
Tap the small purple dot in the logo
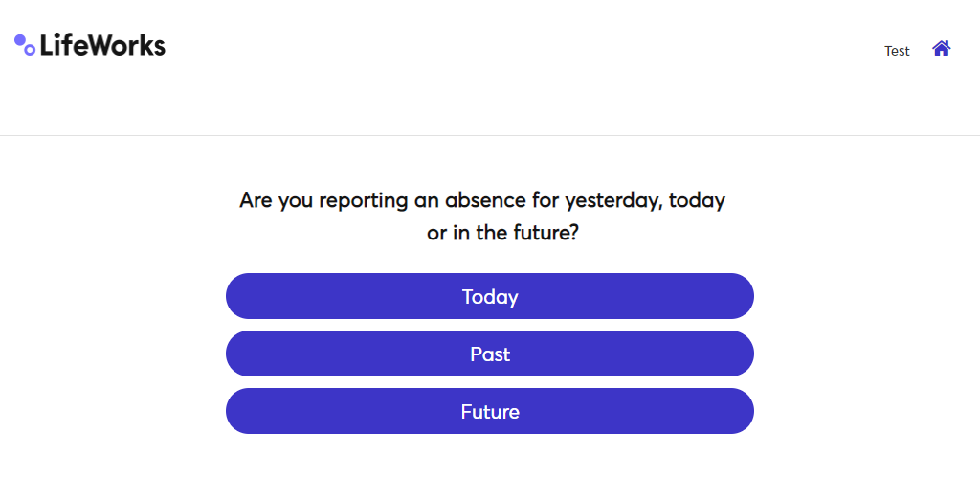[x=19, y=39]
